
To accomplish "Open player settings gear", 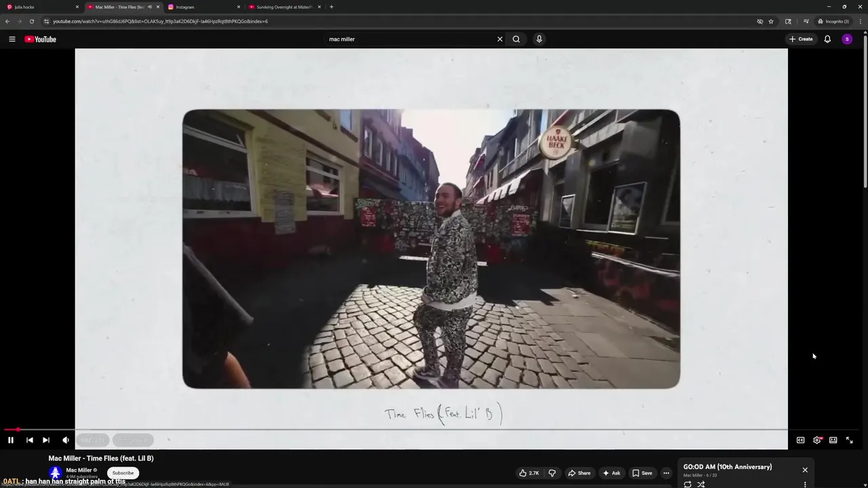I will click(x=817, y=440).
